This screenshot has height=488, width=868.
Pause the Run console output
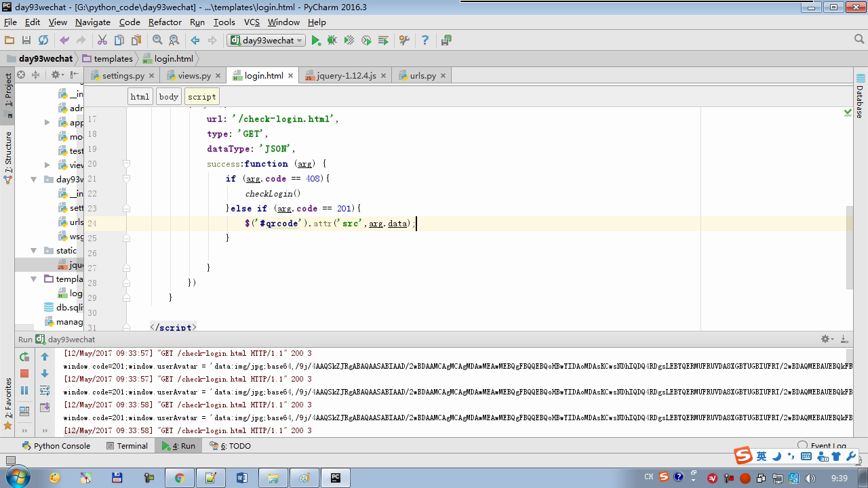[x=24, y=390]
